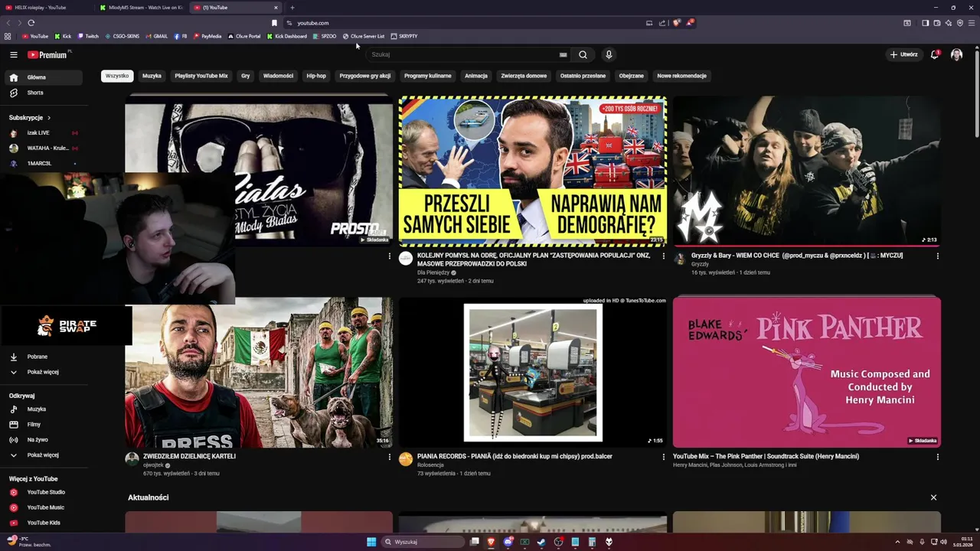This screenshot has width=980, height=551.
Task: Activate voice search microphone
Action: [609, 54]
